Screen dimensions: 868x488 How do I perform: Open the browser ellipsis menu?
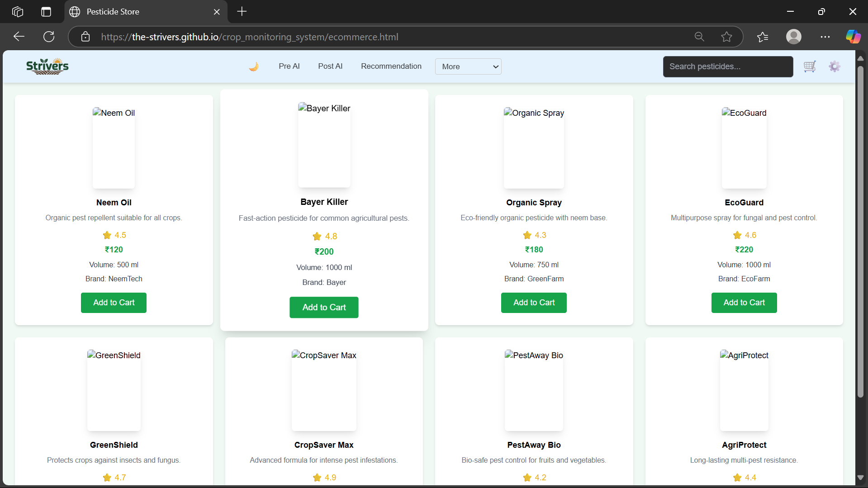pyautogui.click(x=825, y=37)
